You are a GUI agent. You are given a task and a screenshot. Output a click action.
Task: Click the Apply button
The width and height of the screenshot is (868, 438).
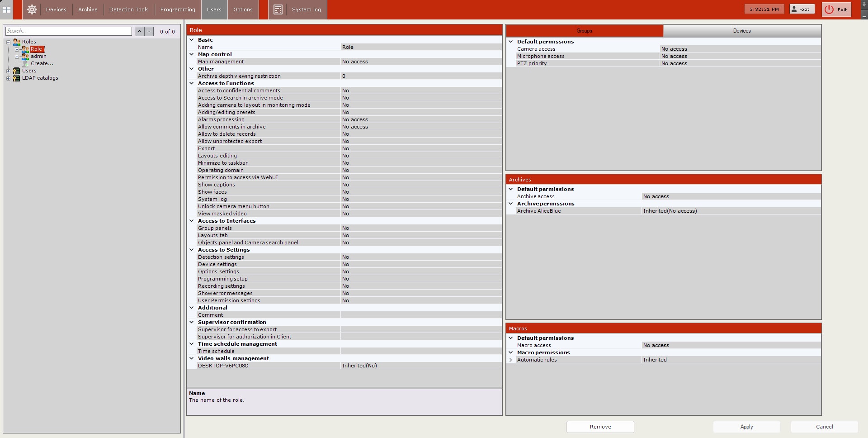tap(746, 427)
